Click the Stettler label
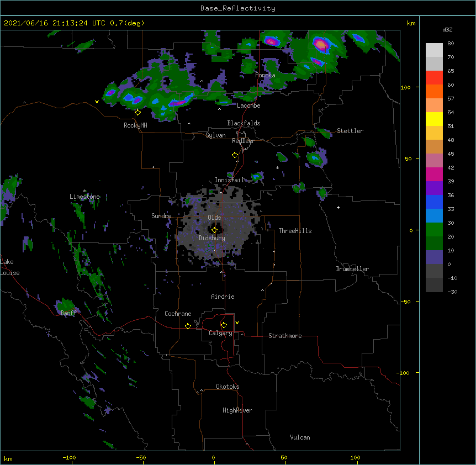 [350, 131]
